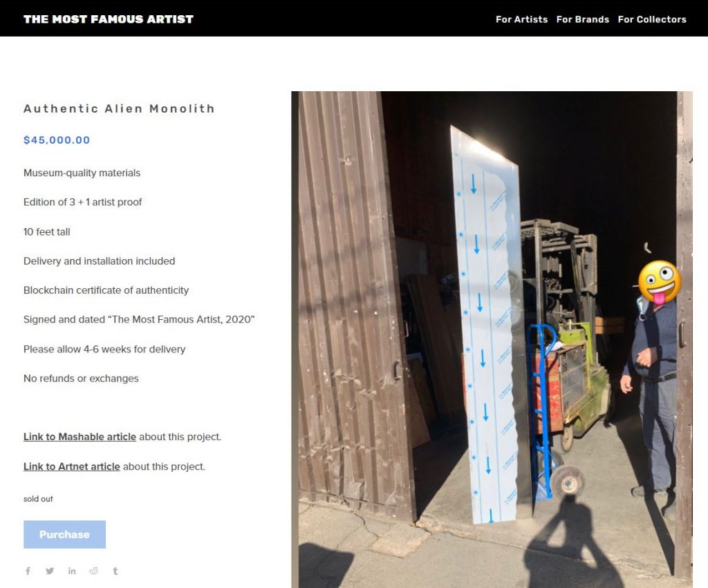
Task: Click the Purchase button
Action: 64,534
